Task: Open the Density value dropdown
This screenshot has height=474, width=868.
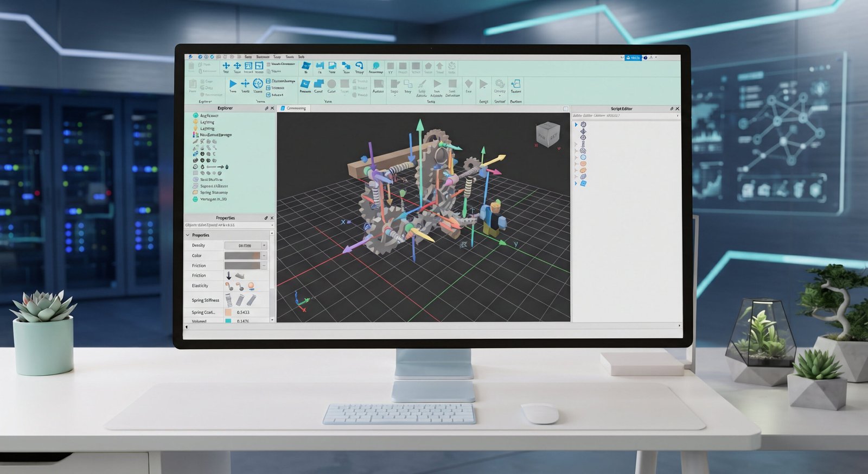Action: [264, 245]
